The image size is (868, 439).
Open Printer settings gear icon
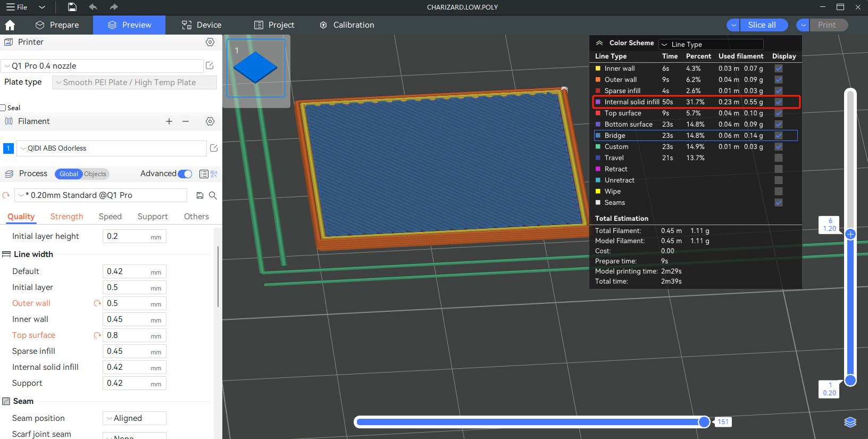(x=210, y=42)
